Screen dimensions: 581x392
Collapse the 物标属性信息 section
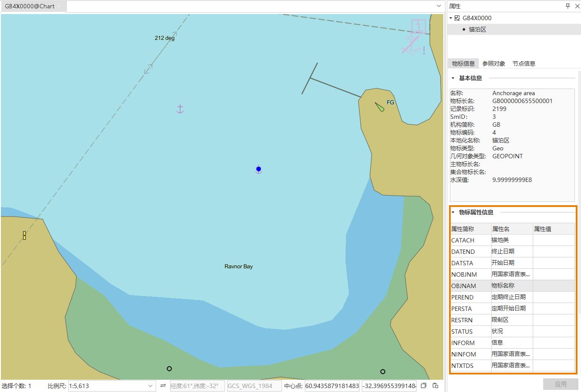(x=453, y=212)
